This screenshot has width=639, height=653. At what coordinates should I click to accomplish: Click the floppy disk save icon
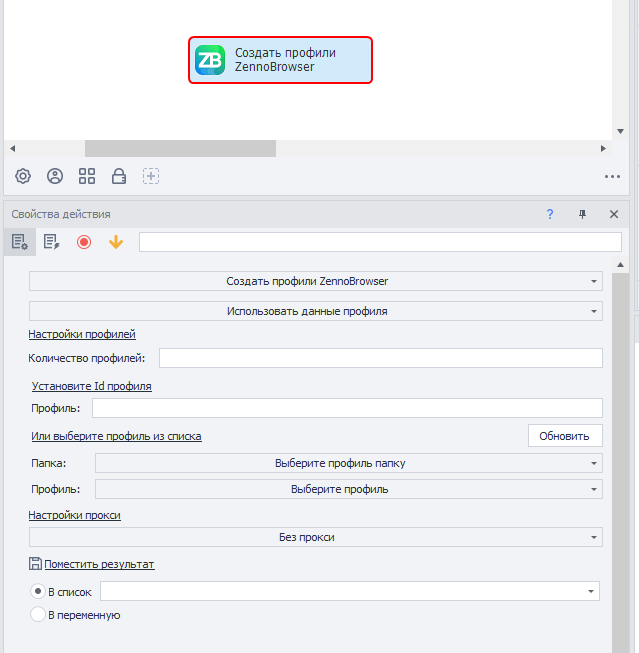[35, 563]
